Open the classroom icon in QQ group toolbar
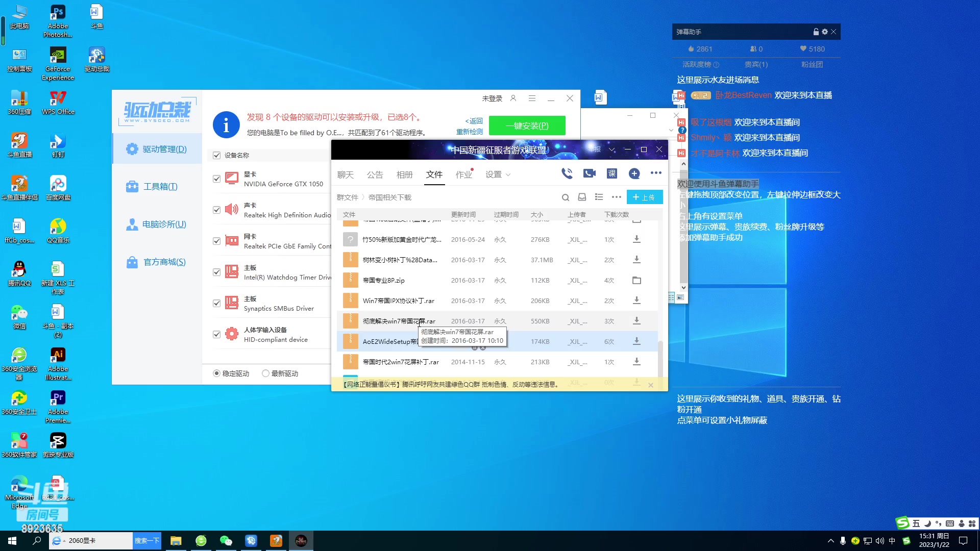This screenshot has width=980, height=551. point(611,173)
